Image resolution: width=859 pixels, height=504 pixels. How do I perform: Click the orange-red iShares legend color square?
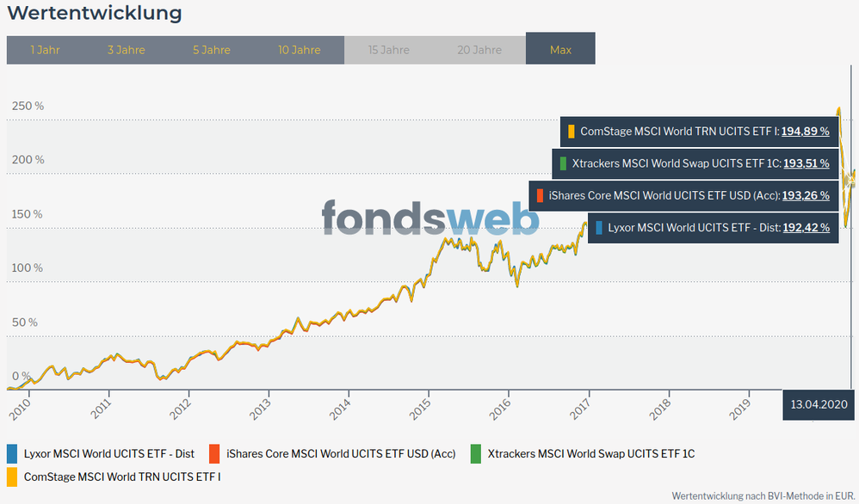click(215, 453)
